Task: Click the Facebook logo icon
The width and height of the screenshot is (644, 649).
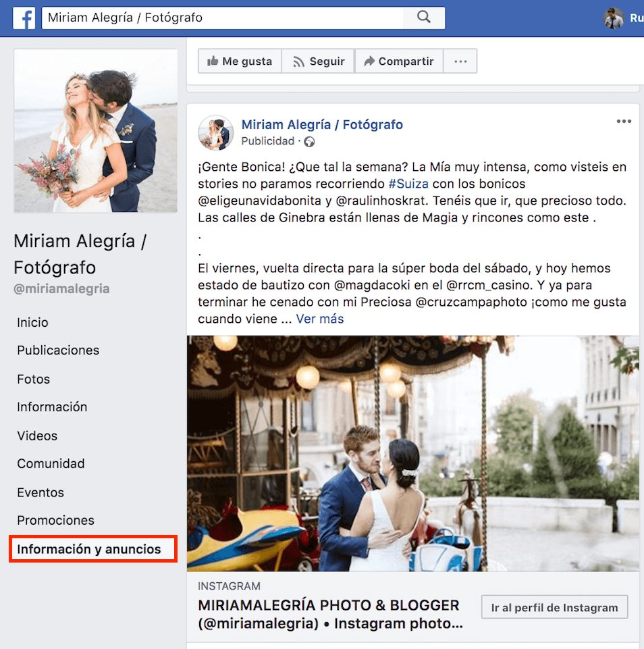Action: pyautogui.click(x=24, y=18)
